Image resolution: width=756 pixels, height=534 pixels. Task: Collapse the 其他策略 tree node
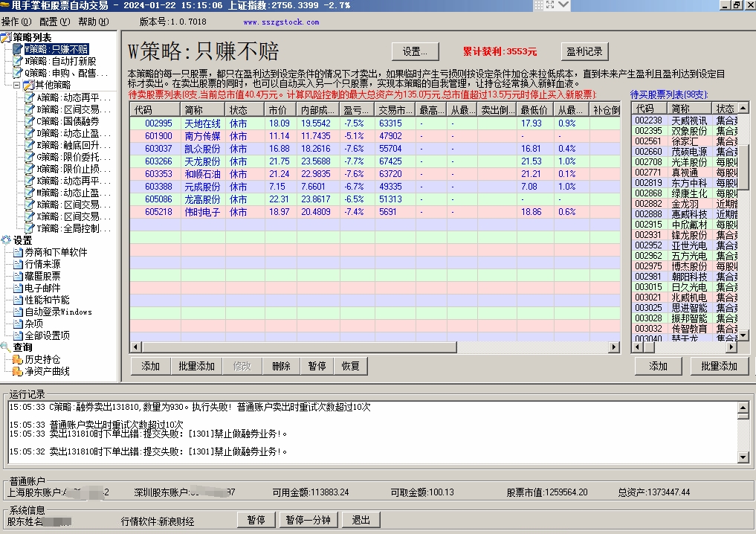[x=16, y=86]
